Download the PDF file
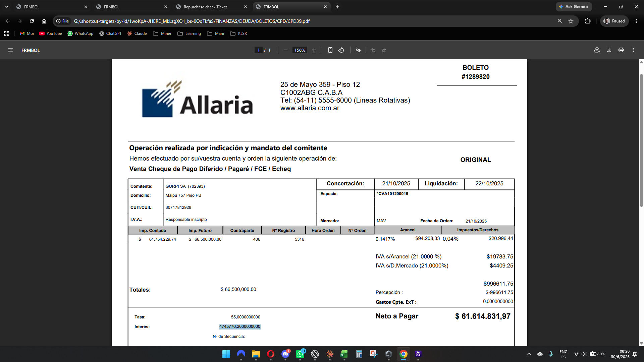The height and width of the screenshot is (362, 644). 609,50
